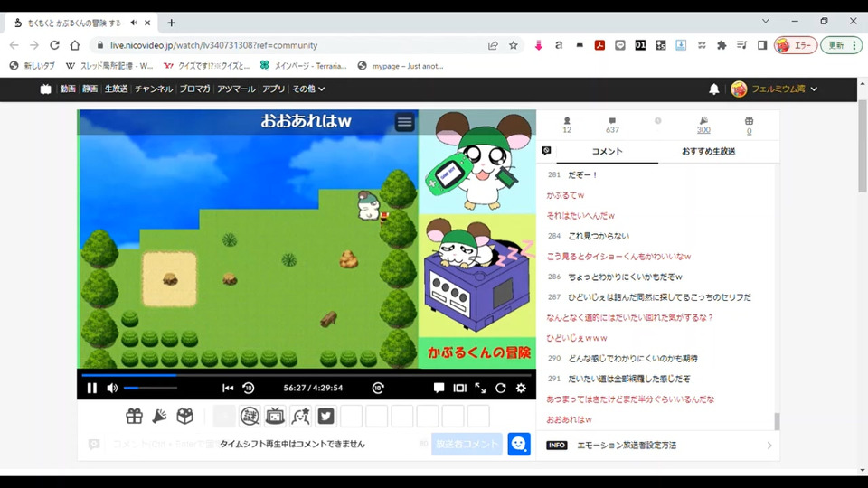
Task: Open the メインページ Terraria bookmark
Action: (304, 66)
